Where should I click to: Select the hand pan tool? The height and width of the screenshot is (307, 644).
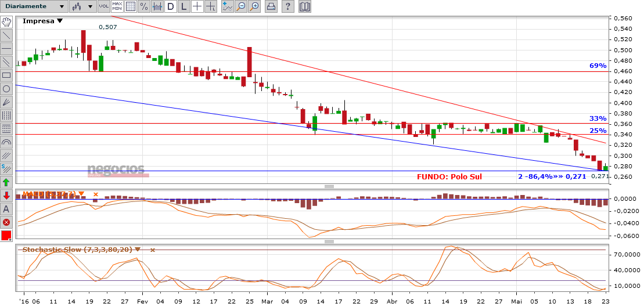coord(6,22)
